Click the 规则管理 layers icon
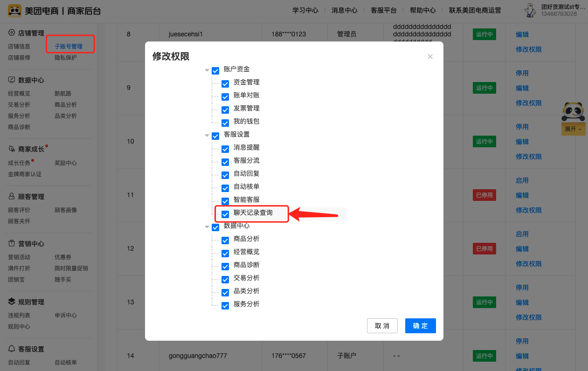 click(12, 302)
